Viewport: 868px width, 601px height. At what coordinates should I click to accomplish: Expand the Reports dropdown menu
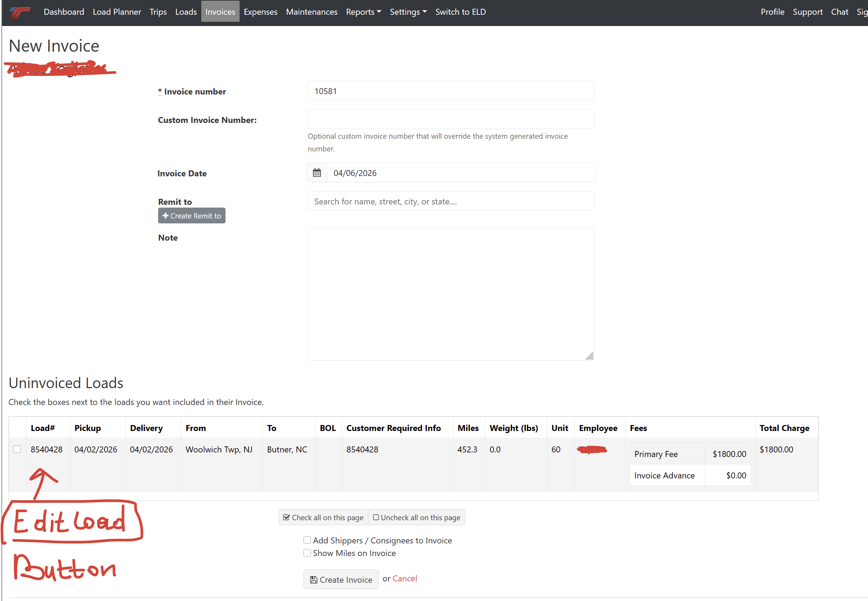tap(363, 12)
